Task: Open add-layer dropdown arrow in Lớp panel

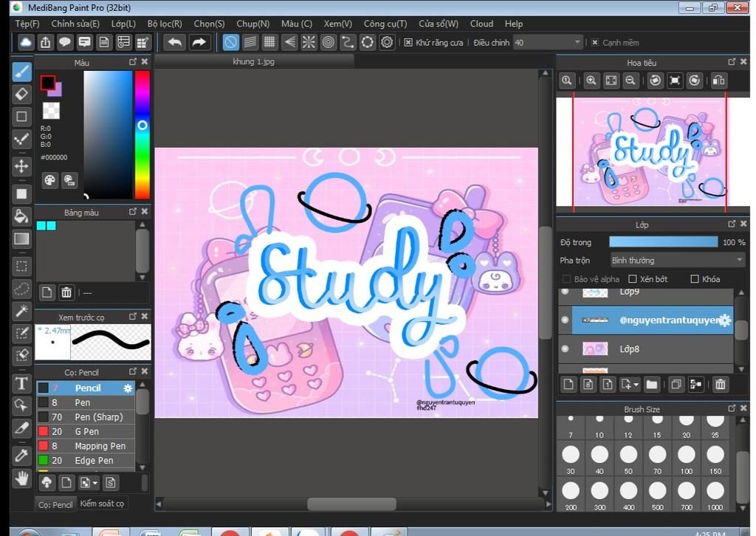Action: [x=636, y=385]
